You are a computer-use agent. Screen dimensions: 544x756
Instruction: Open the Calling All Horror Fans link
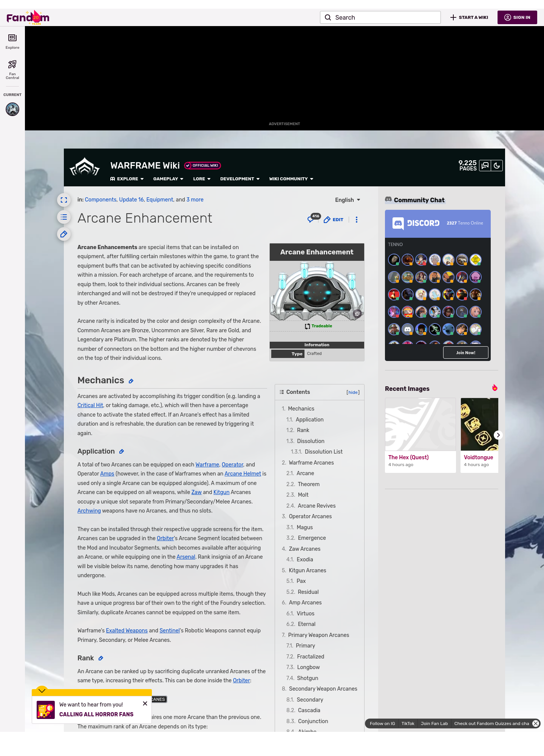coord(96,714)
